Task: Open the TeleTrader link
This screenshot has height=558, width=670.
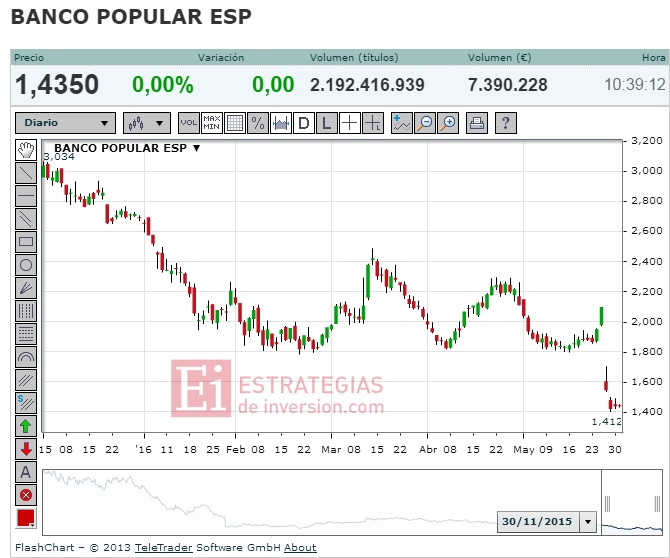Action: [x=164, y=548]
